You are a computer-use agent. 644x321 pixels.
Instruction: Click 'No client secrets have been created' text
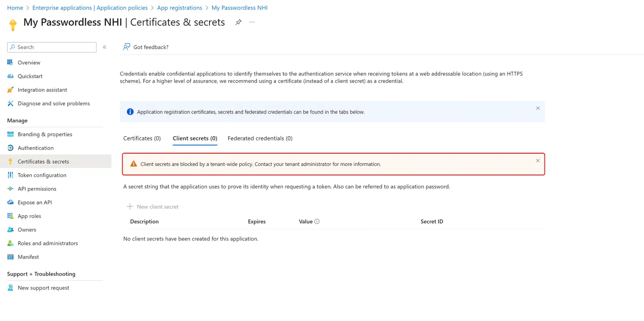pos(191,239)
